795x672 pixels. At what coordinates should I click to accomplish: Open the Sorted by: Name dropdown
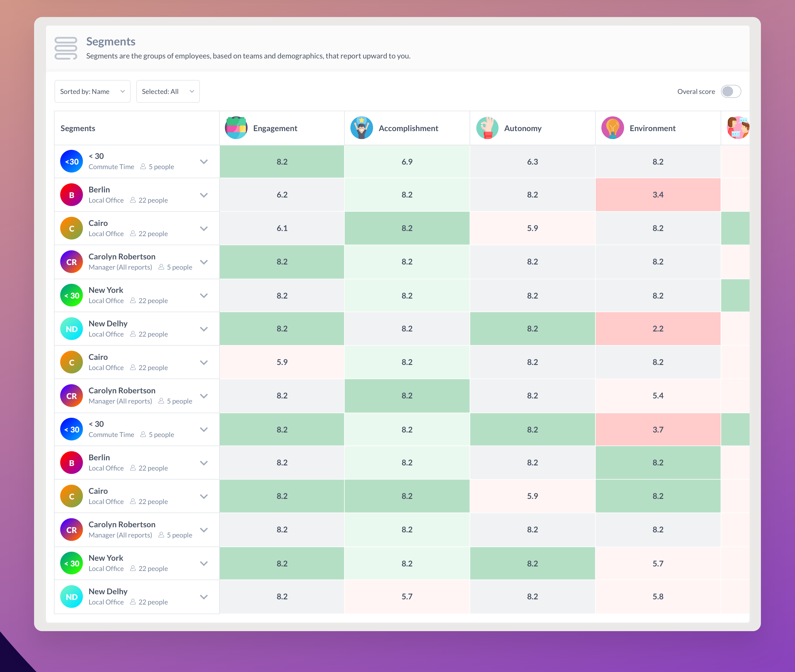click(92, 91)
